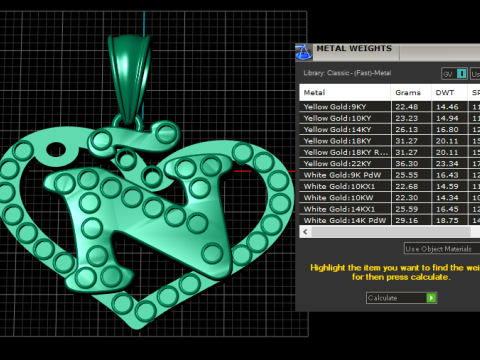Sort by the Grams column header
This screenshot has width=480, height=360.
tap(411, 92)
